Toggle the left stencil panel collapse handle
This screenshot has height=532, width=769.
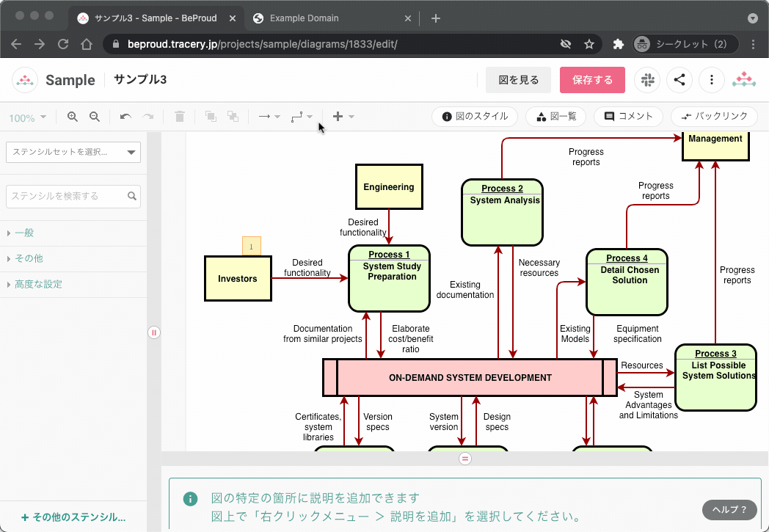click(154, 332)
